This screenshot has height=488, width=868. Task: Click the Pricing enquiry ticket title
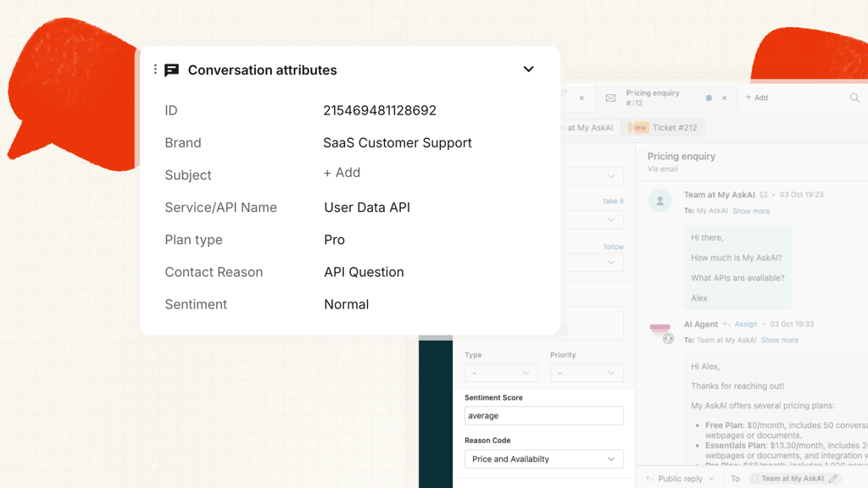pos(682,157)
